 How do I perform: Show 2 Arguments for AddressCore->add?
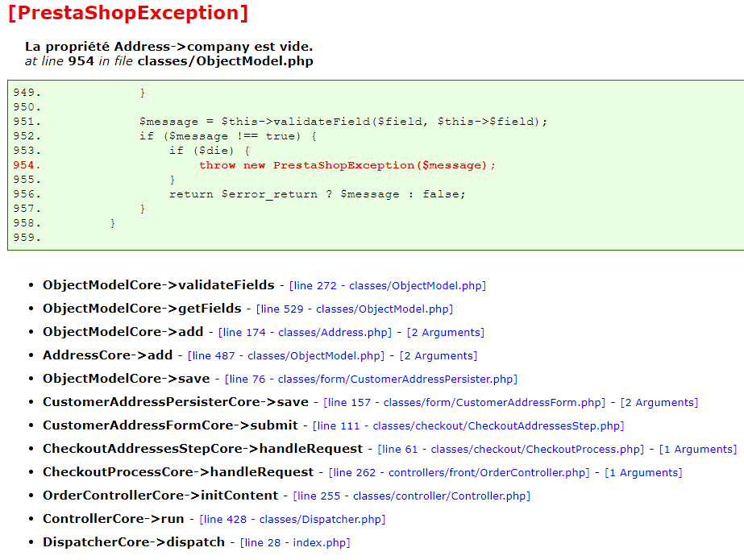pyautogui.click(x=439, y=355)
